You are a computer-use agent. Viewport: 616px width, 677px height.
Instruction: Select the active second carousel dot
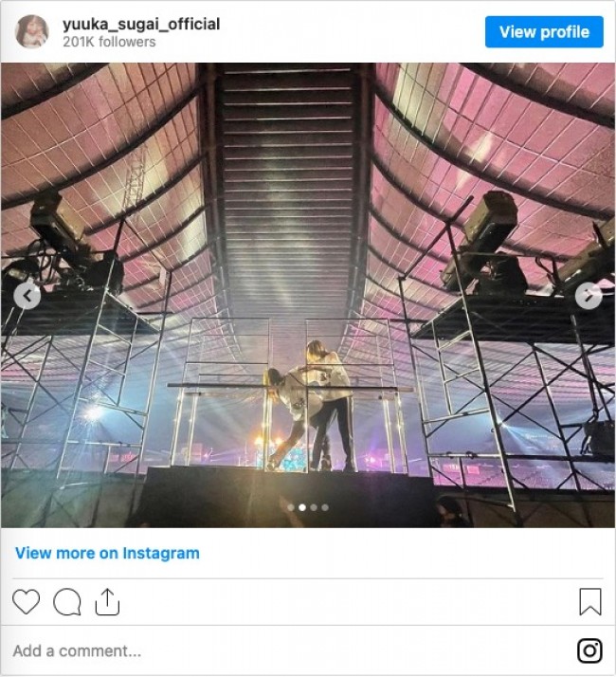pyautogui.click(x=302, y=507)
